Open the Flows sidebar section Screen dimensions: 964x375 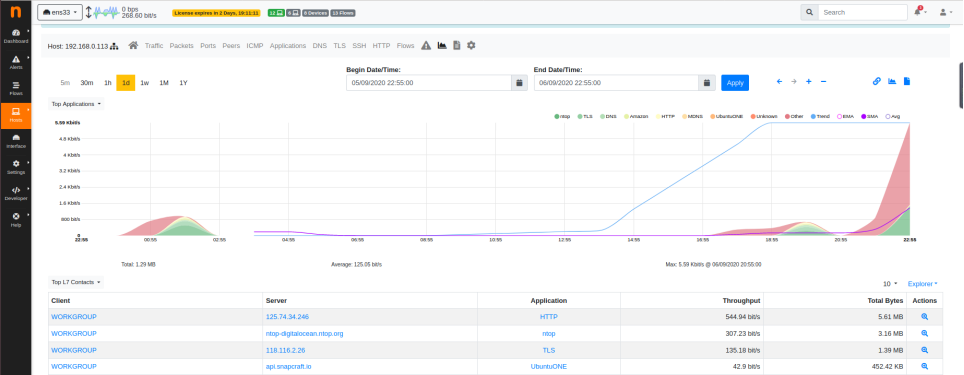coord(15,89)
